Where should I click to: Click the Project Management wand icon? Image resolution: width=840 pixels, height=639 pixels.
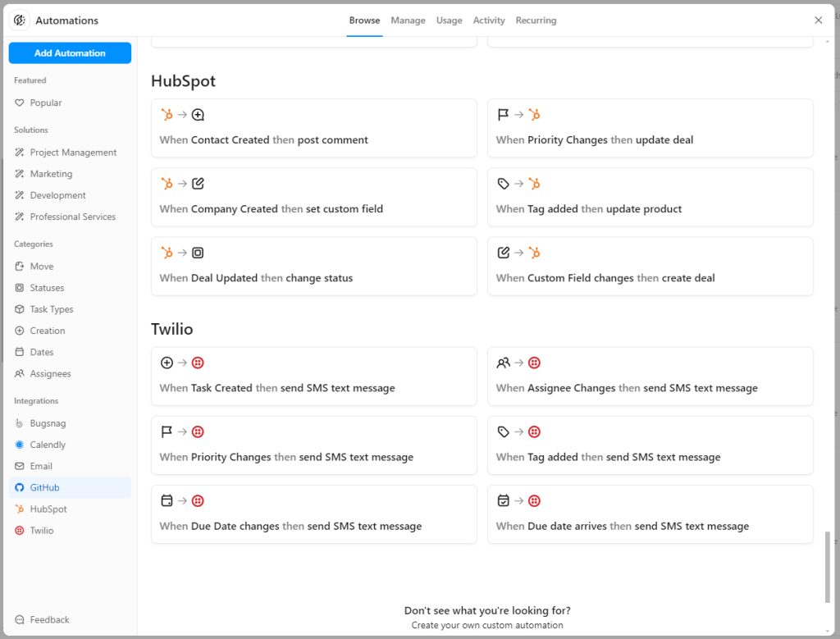pos(20,153)
